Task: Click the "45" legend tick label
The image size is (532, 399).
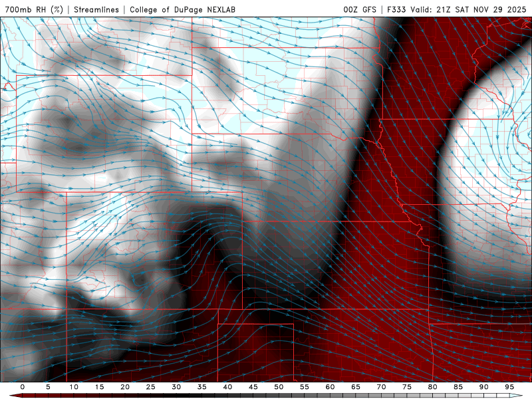Action: point(253,387)
